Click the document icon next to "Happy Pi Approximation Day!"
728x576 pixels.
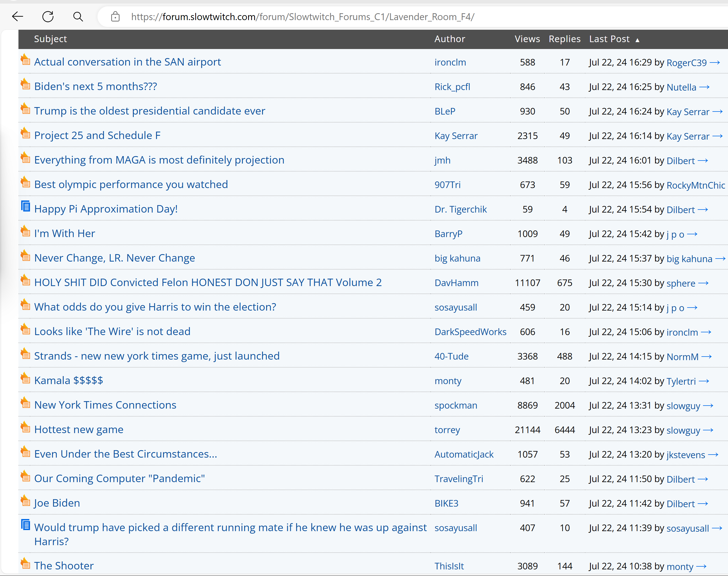pyautogui.click(x=25, y=207)
